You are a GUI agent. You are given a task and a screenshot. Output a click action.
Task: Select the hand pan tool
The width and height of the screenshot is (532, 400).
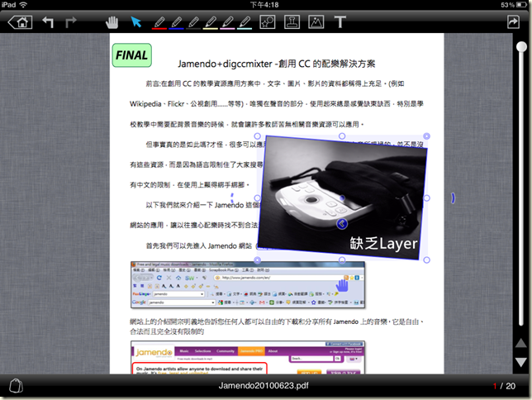tap(112, 22)
